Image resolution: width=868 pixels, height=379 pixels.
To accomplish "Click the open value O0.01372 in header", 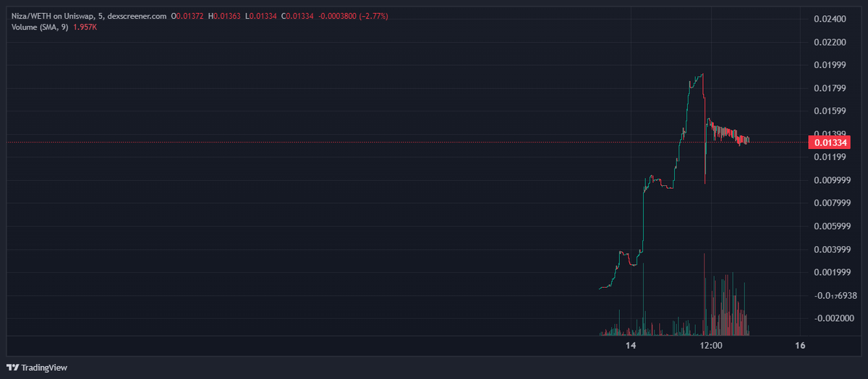I will (187, 16).
